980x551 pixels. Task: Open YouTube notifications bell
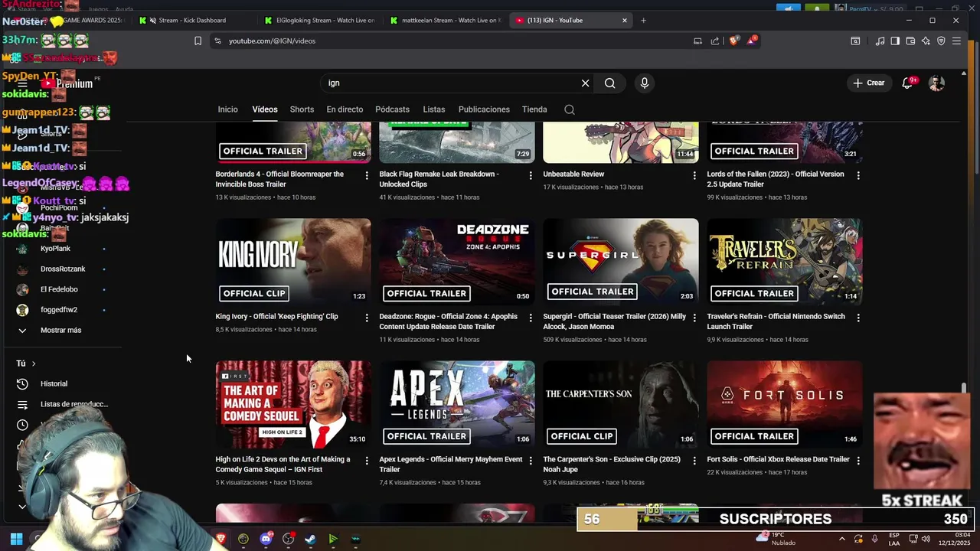point(907,83)
